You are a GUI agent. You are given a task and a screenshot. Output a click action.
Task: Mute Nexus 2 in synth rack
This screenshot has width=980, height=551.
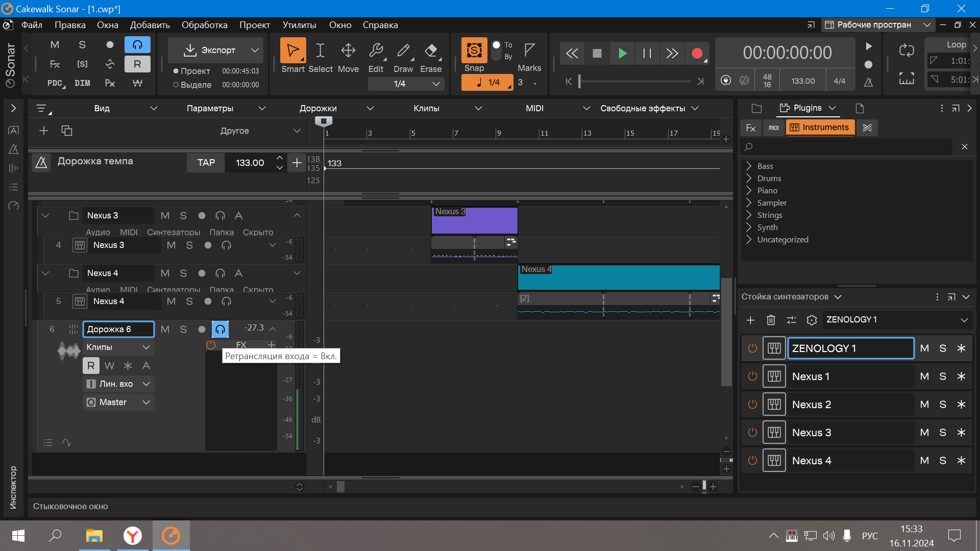click(x=924, y=405)
